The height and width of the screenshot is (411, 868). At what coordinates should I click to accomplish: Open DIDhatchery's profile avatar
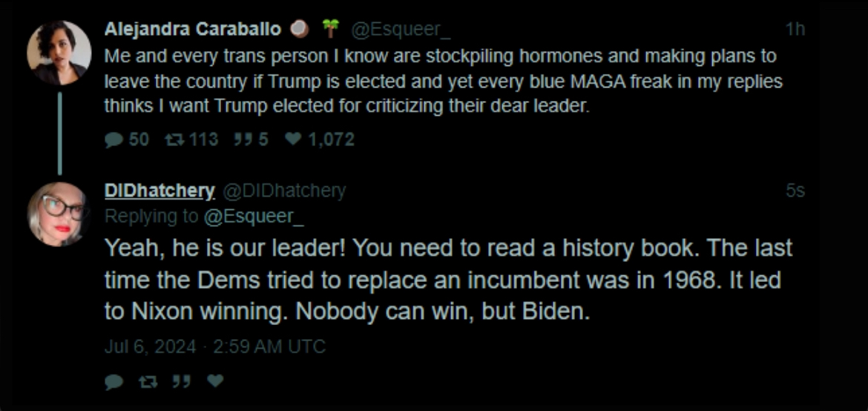(59, 214)
